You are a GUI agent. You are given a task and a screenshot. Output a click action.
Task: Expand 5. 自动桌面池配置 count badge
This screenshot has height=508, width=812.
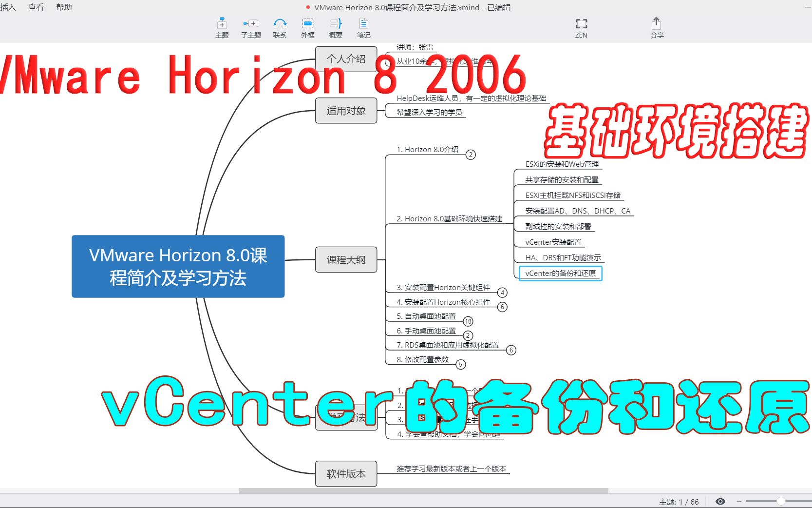468,321
